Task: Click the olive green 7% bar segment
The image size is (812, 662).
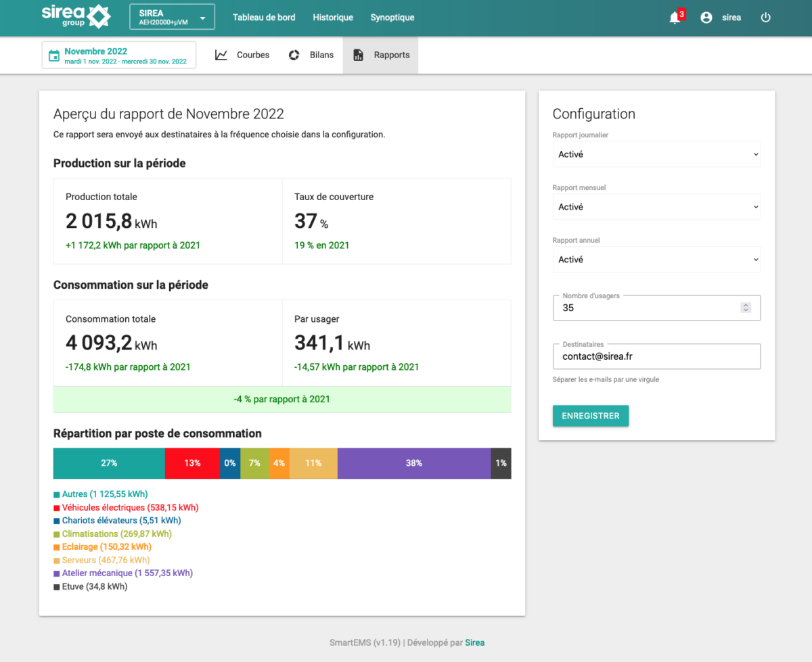Action: point(254,463)
